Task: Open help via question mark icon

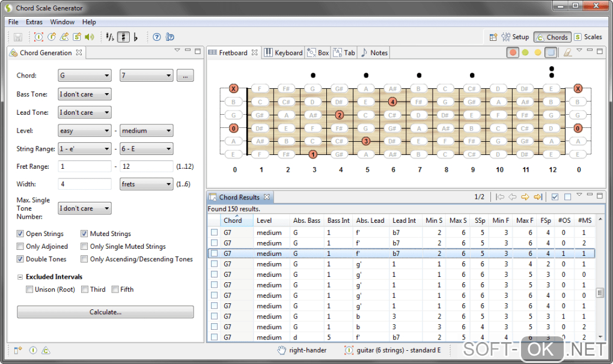Action: pyautogui.click(x=157, y=37)
